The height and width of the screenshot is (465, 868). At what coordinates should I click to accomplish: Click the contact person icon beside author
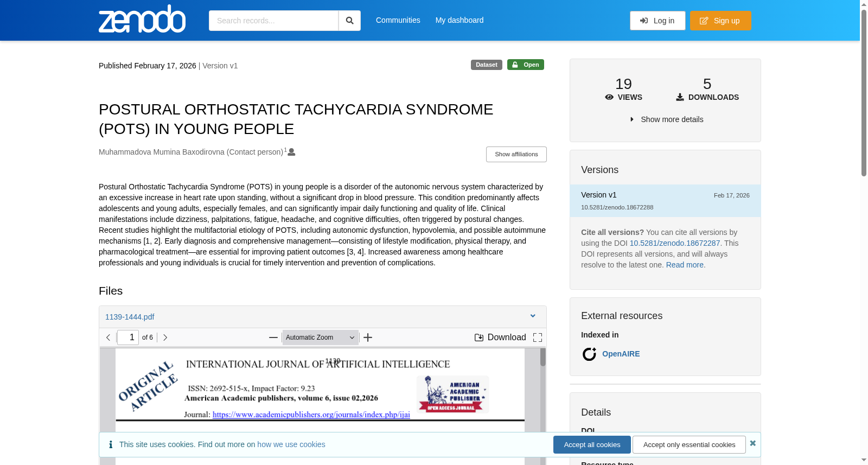pyautogui.click(x=291, y=152)
